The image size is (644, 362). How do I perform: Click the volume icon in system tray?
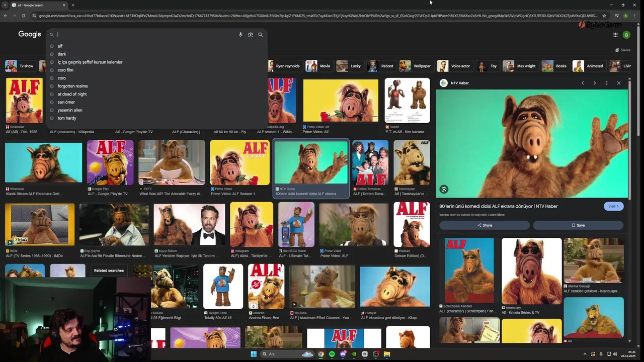(x=615, y=354)
